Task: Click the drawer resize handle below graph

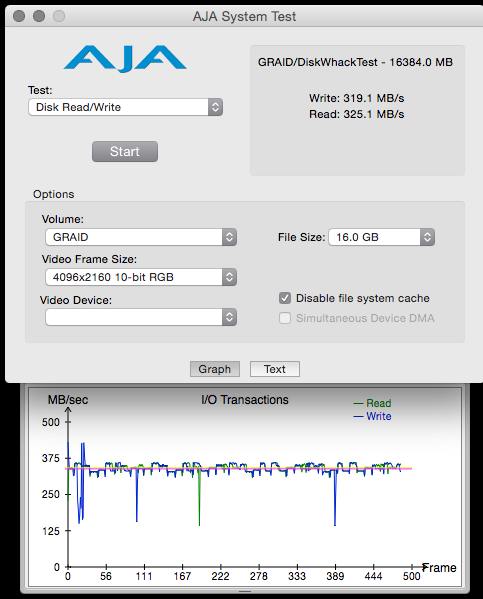Action: [x=245, y=591]
